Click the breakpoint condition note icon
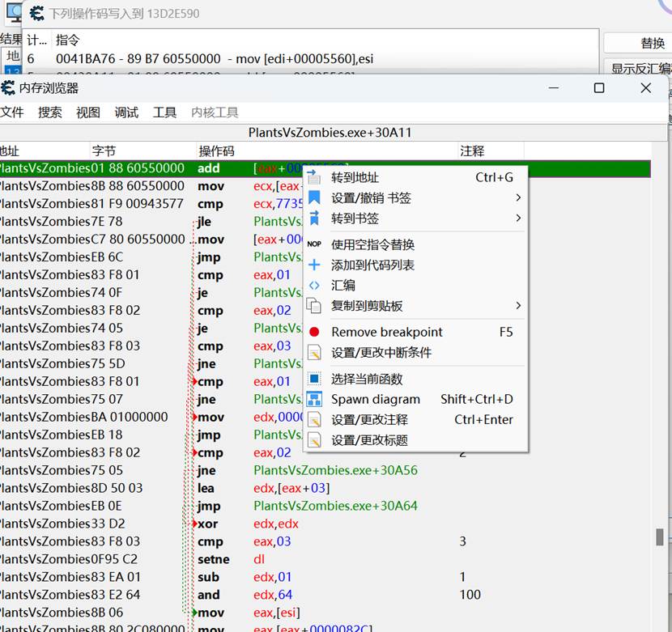The height and width of the screenshot is (632, 672). tap(314, 353)
